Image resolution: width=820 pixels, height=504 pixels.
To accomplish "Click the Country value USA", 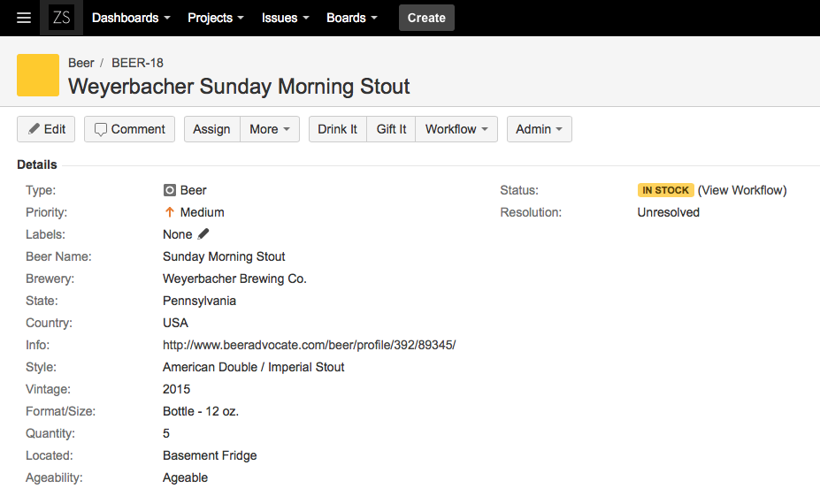I will tap(175, 323).
